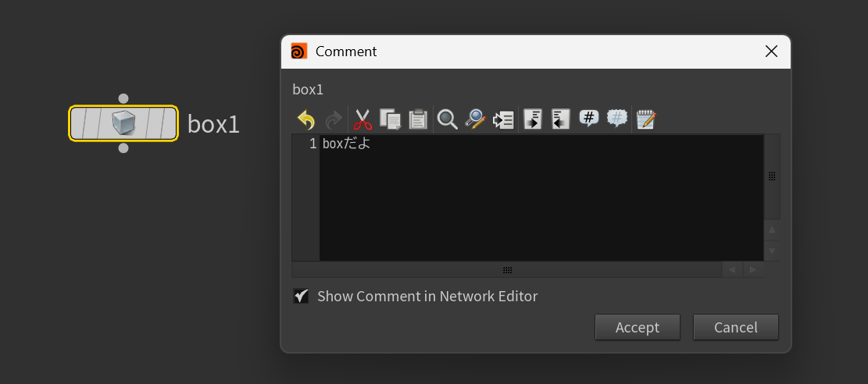Cut text with the scissors icon

click(x=362, y=119)
